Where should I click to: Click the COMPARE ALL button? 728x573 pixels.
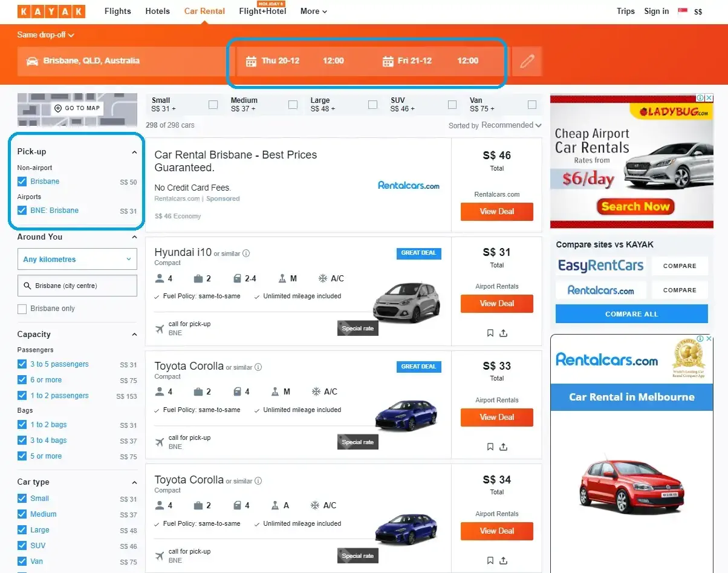(x=632, y=314)
